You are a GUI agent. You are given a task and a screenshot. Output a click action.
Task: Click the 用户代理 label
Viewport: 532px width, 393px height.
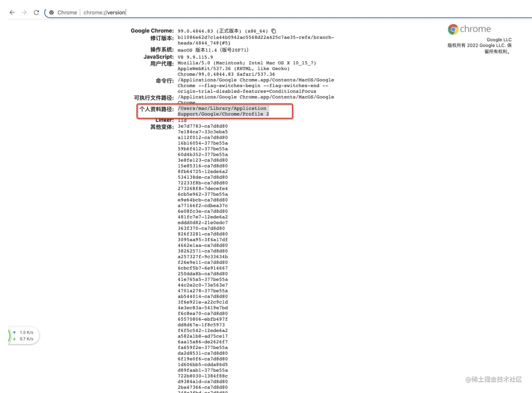pyautogui.click(x=162, y=64)
